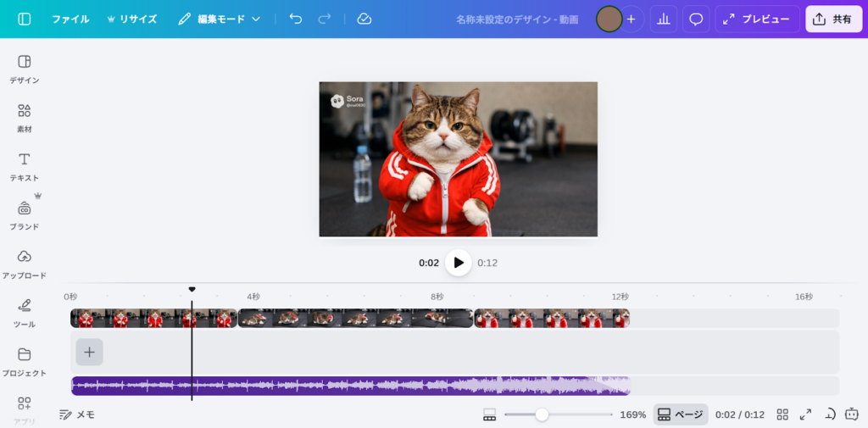868x428 pixels.
Task: Select the テキスト tool in the sidebar
Action: (25, 166)
